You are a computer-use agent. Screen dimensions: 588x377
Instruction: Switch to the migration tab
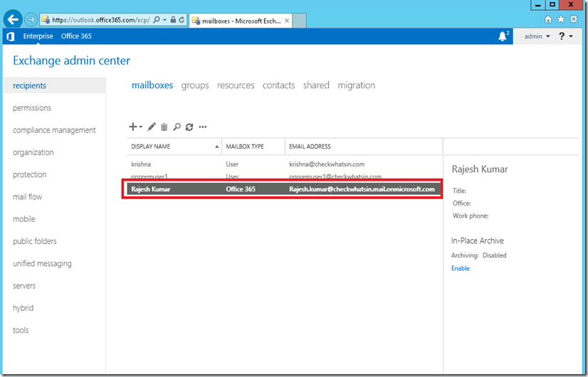point(356,85)
